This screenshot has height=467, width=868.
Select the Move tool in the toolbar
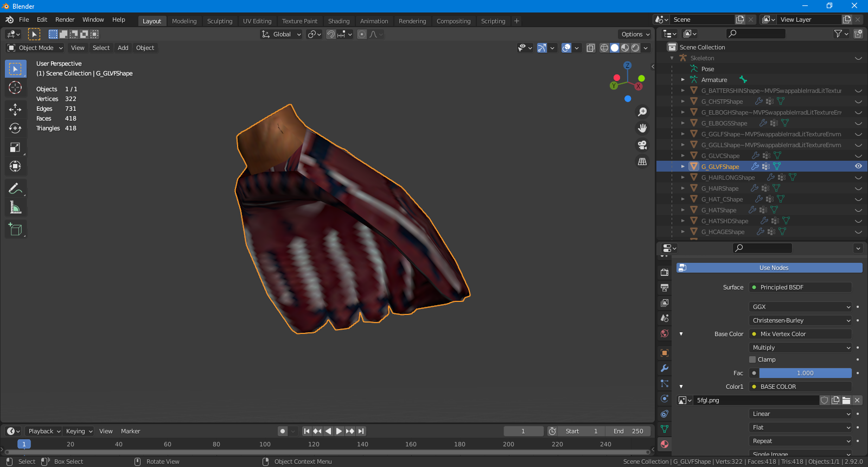[15, 109]
